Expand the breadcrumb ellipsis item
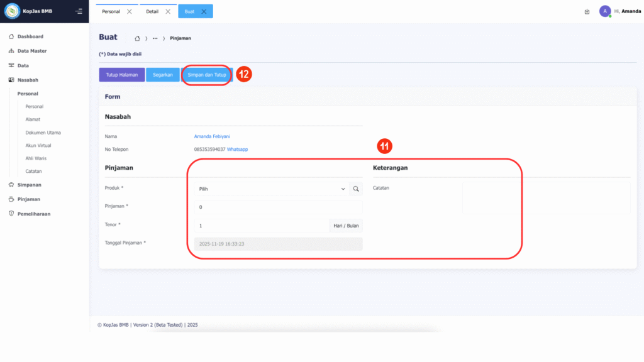644x362 pixels. pyautogui.click(x=155, y=38)
